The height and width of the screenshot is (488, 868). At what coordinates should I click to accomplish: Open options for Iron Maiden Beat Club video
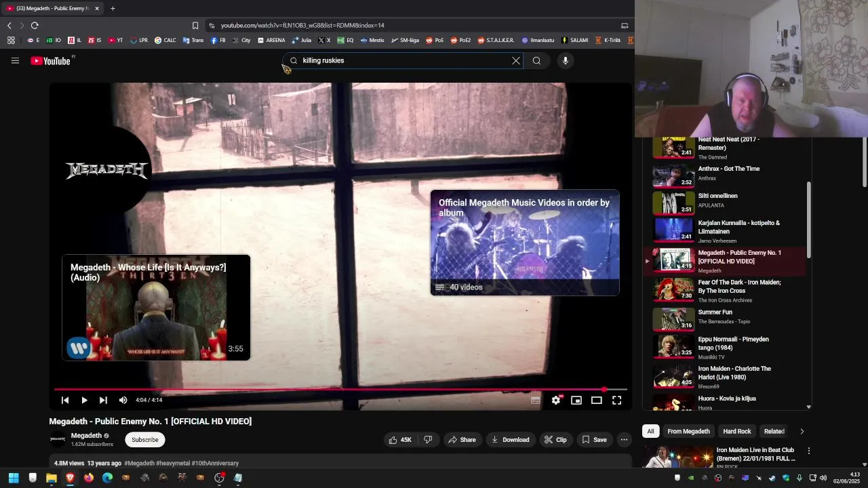(808, 450)
